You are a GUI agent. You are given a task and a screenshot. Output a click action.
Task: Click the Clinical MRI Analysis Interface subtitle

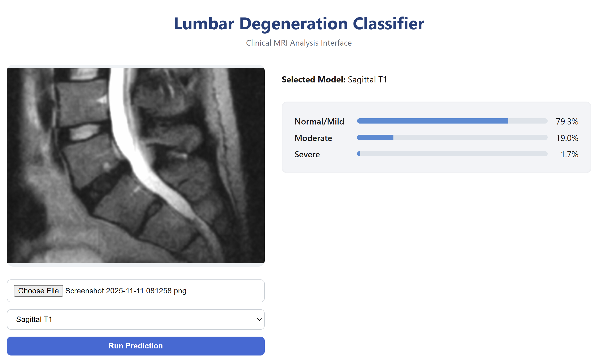point(298,43)
